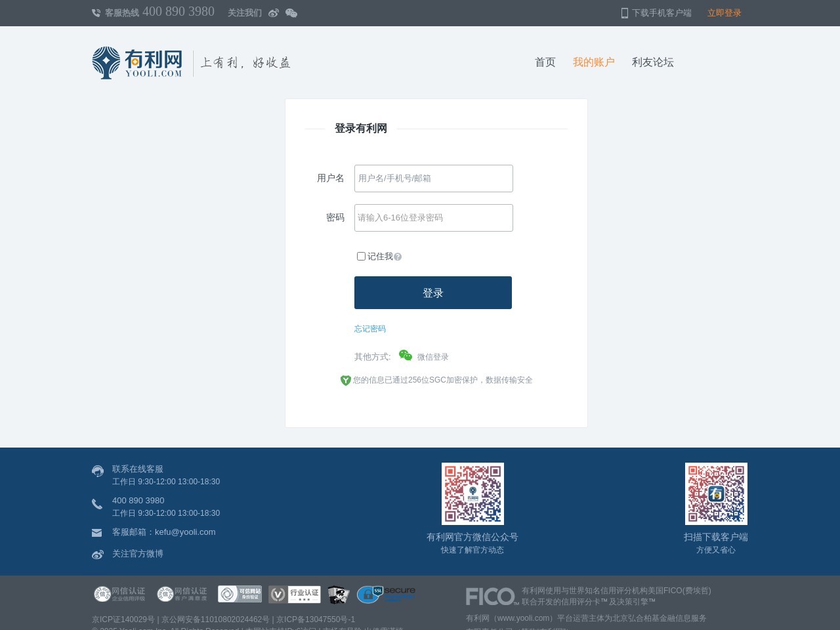Click 下载手机客户端 link
The width and height of the screenshot is (840, 630).
pos(656,13)
